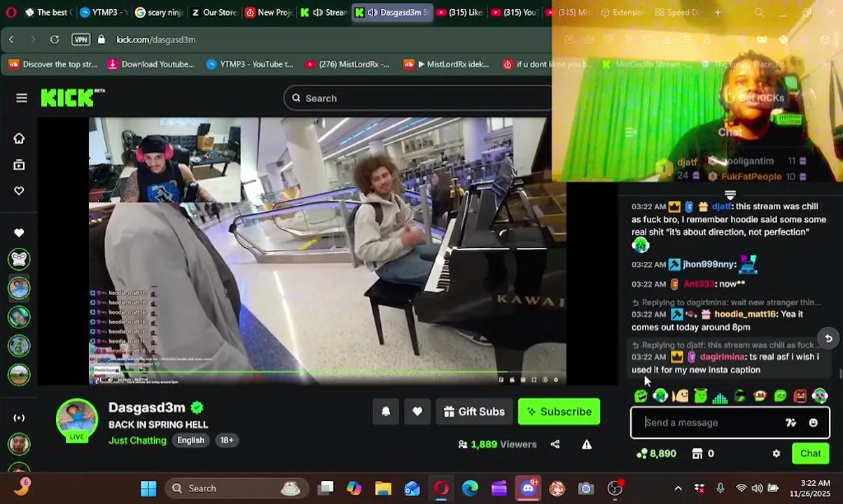Insert purple-eyed headphones emote at row end

pos(820,397)
